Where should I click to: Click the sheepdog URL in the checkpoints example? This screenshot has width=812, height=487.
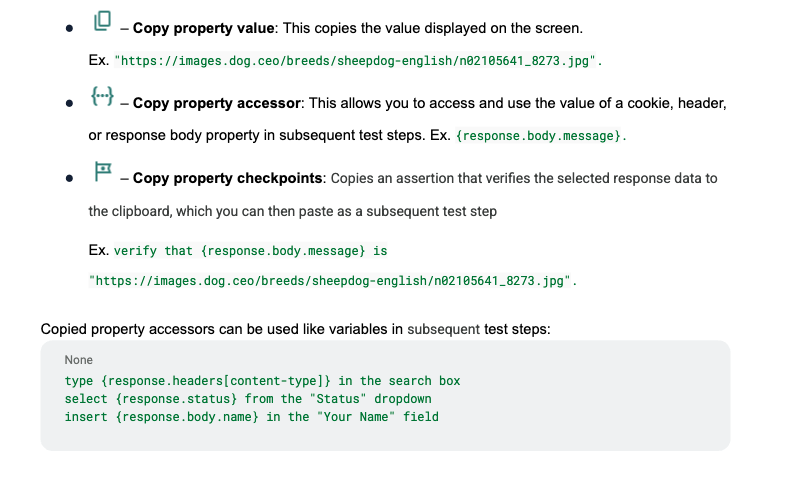coord(333,281)
